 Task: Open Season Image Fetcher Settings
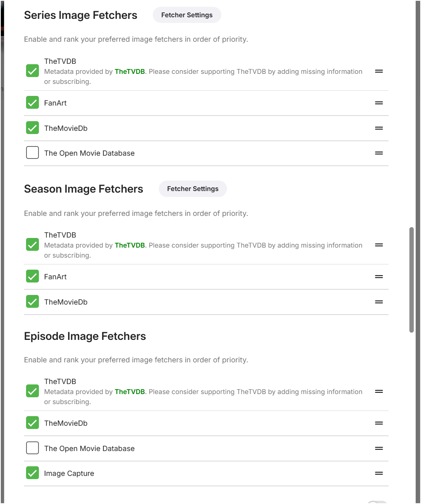(x=193, y=189)
